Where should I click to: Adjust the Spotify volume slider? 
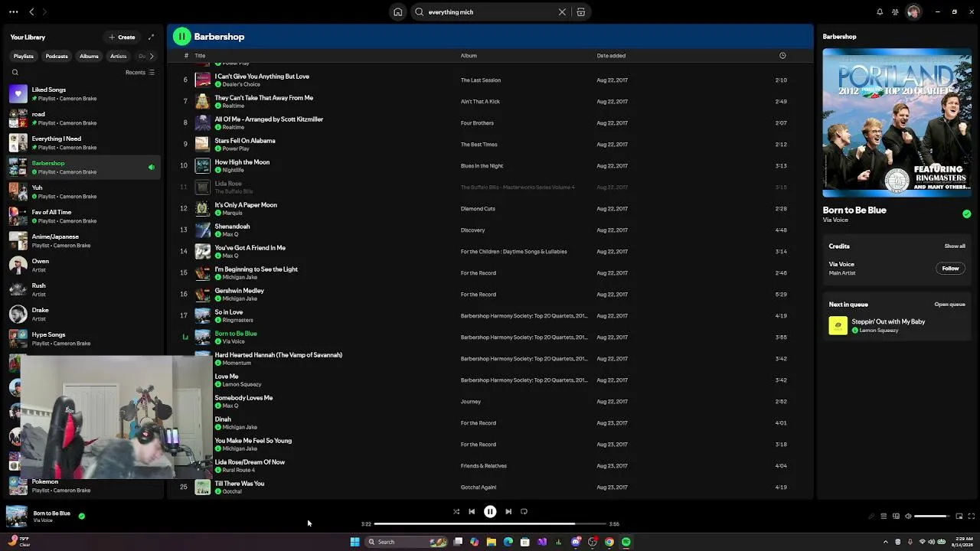tap(931, 516)
